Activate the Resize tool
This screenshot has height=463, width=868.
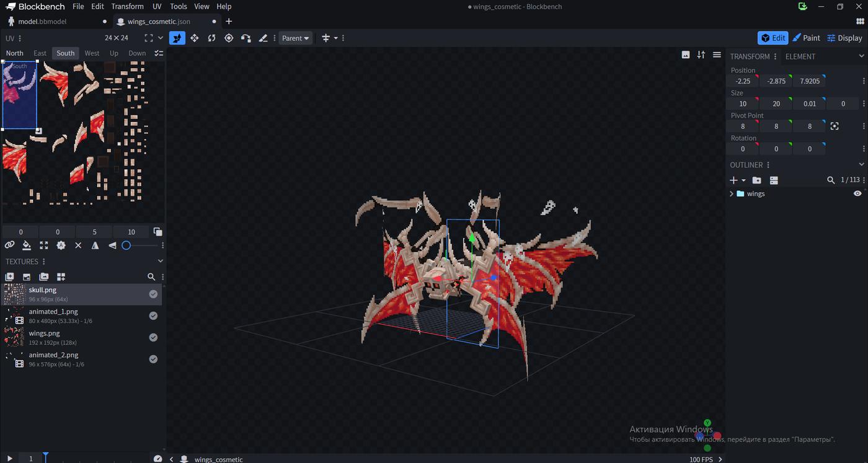coord(195,38)
